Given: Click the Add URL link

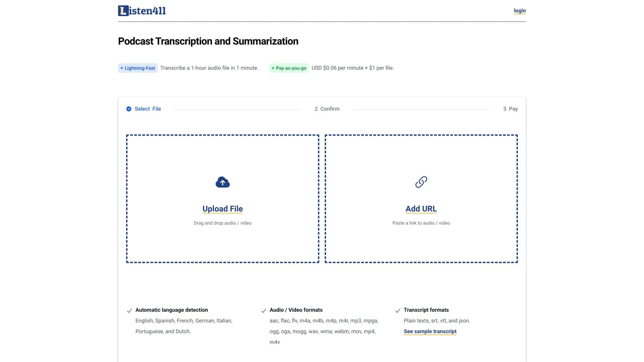Looking at the screenshot, I should click(421, 209).
